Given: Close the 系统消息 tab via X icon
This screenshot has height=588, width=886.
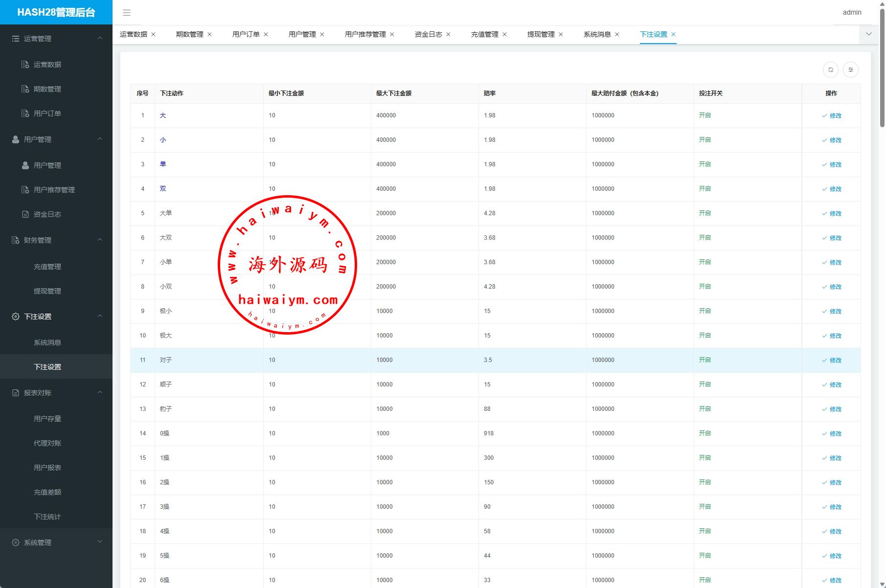Looking at the screenshot, I should (617, 34).
